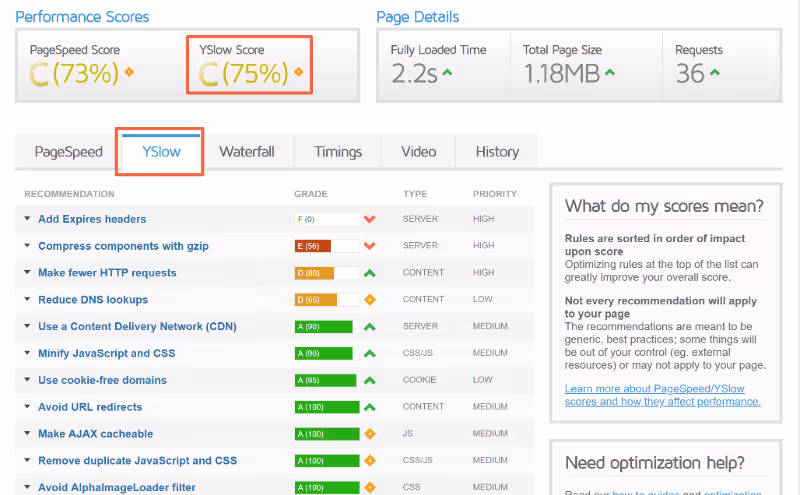800x495 pixels.
Task: Click the green up arrow on Use cookie-free domains row
Action: (370, 380)
